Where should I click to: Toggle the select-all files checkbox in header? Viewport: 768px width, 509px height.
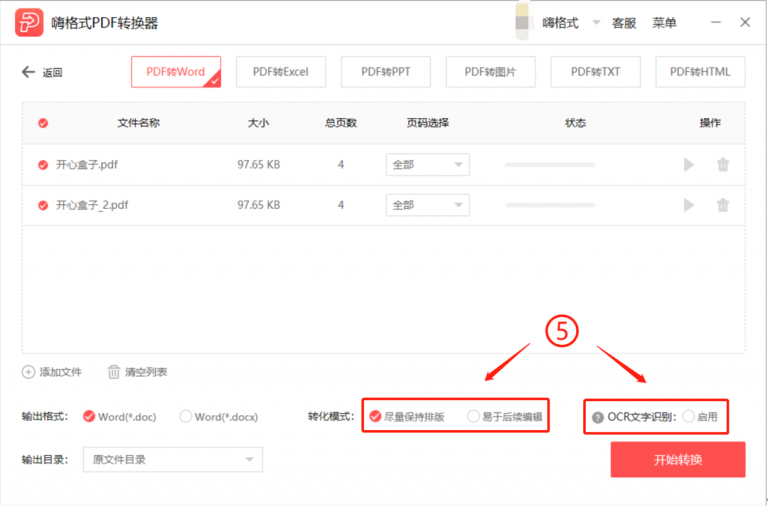tap(43, 123)
